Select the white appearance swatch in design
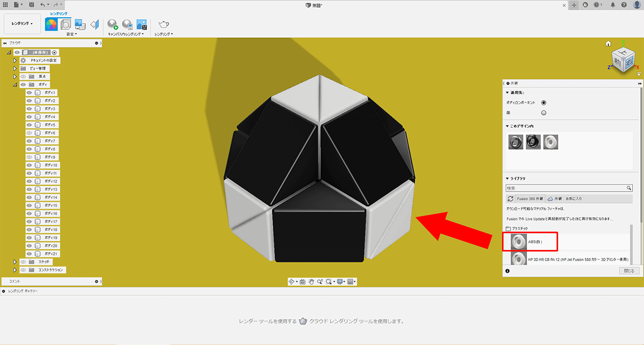644x345 pixels. point(551,142)
